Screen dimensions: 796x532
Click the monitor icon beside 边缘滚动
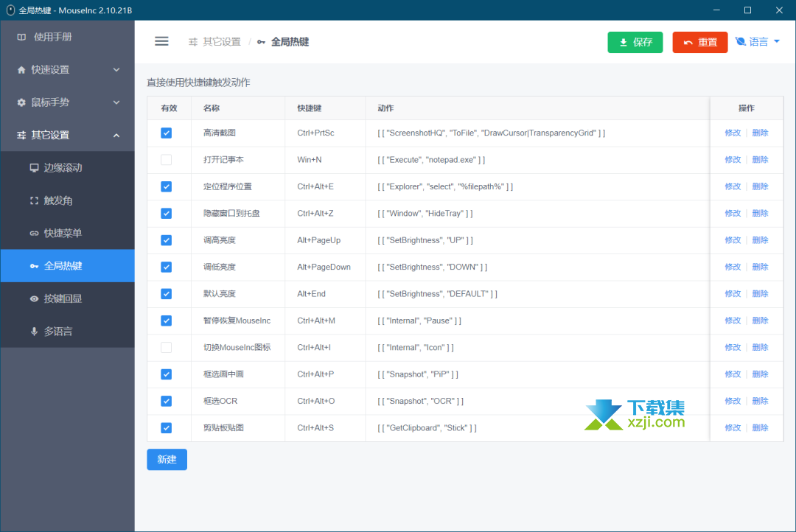[x=34, y=168]
